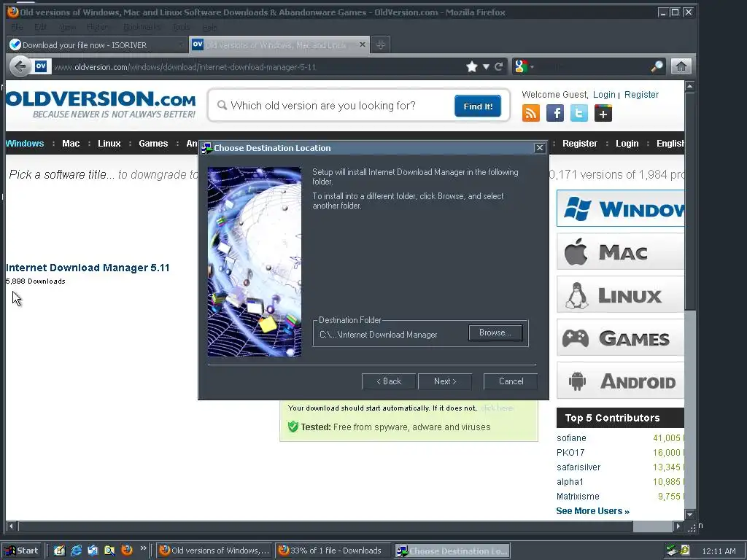The width and height of the screenshot is (747, 560).
Task: Click the Windows Start button
Action: [23, 551]
